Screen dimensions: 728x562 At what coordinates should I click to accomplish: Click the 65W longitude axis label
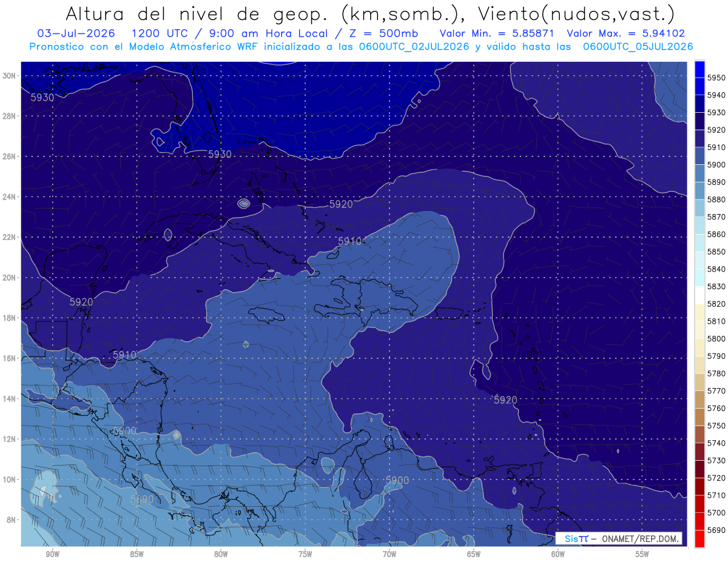tap(474, 554)
